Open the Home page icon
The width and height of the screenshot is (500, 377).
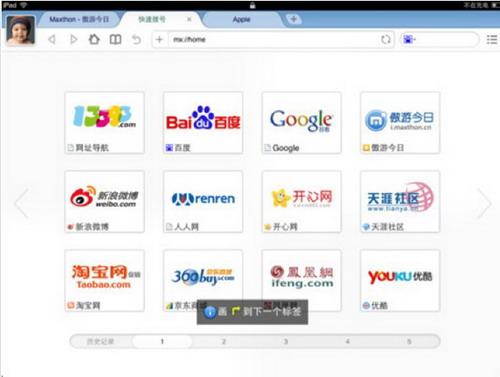coord(94,39)
